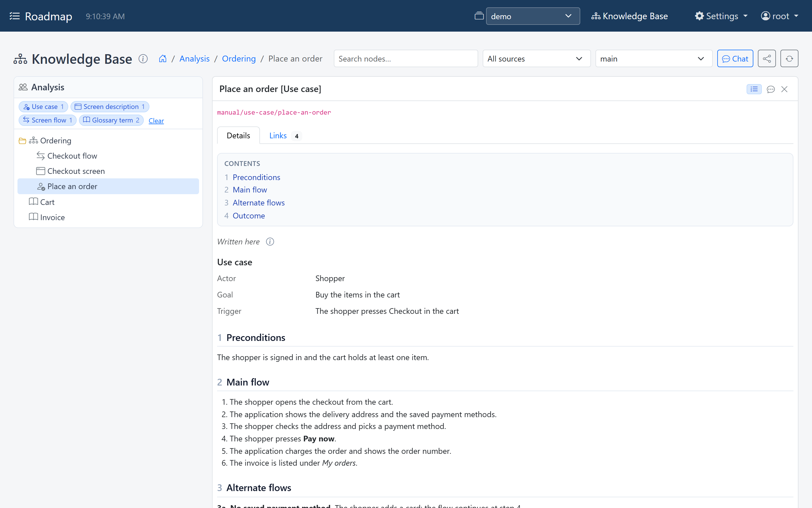Image resolution: width=812 pixels, height=508 pixels.
Task: Click the home breadcrumb icon
Action: click(x=163, y=58)
